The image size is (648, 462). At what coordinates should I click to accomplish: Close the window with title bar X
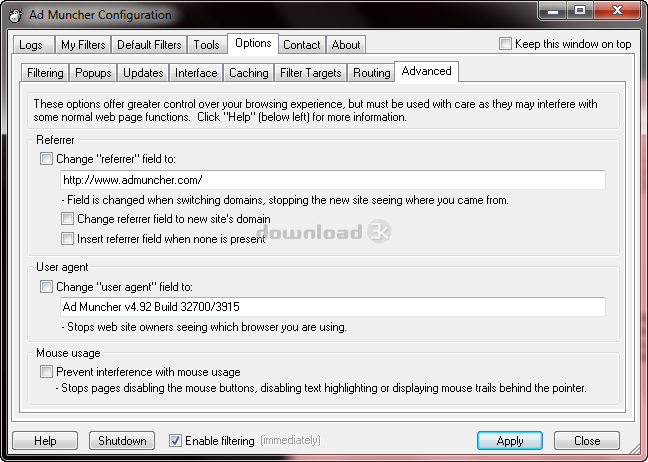617,10
